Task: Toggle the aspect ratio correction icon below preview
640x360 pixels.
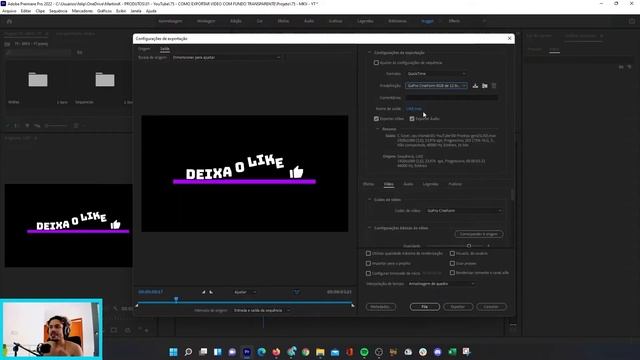Action: pos(297,292)
